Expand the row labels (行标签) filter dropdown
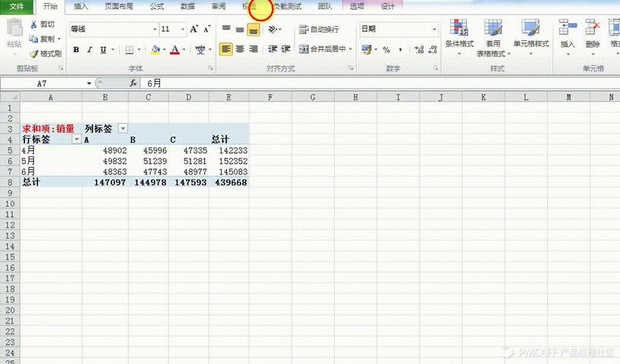The height and width of the screenshot is (364, 620). [x=77, y=139]
